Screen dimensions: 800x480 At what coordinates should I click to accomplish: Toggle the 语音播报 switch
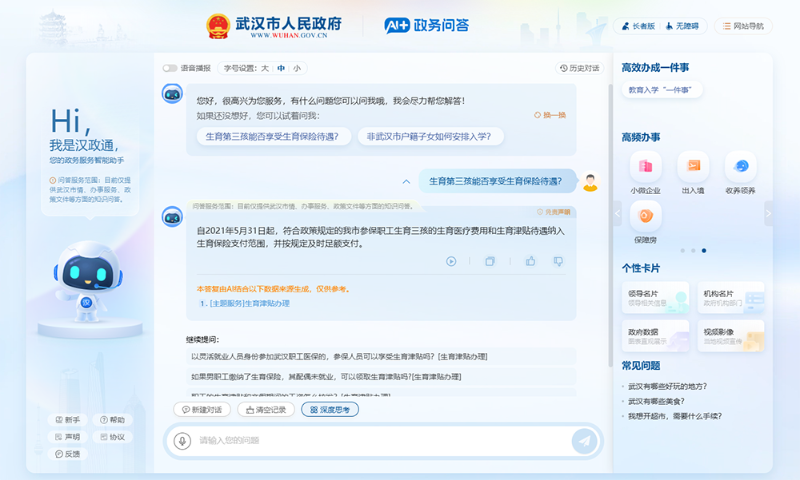click(170, 68)
